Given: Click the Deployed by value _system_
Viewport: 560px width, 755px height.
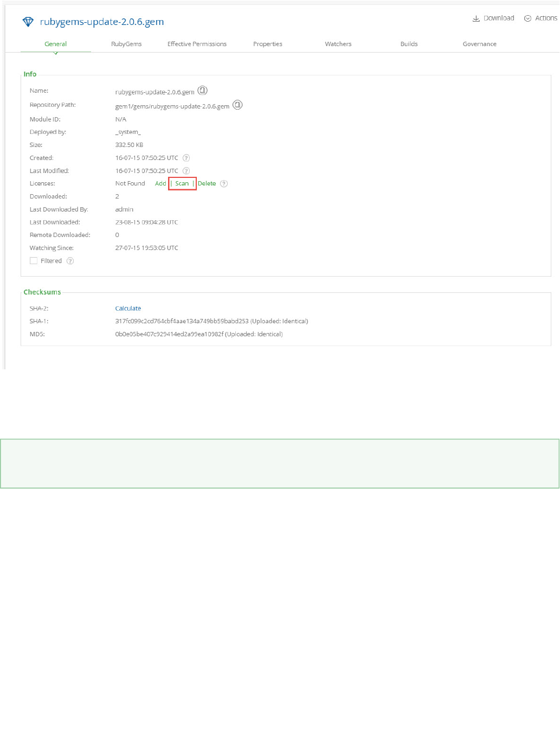Looking at the screenshot, I should coord(128,132).
